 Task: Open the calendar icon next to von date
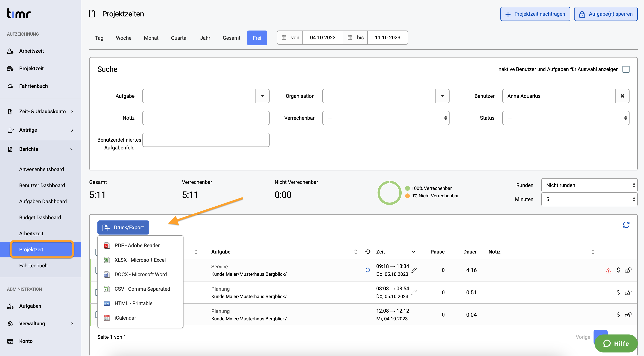284,38
